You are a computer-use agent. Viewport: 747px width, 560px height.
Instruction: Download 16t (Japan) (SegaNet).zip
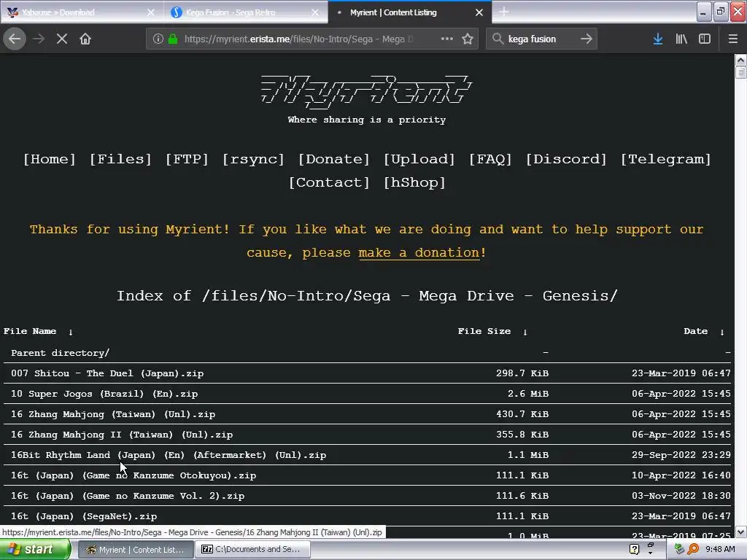tap(84, 516)
